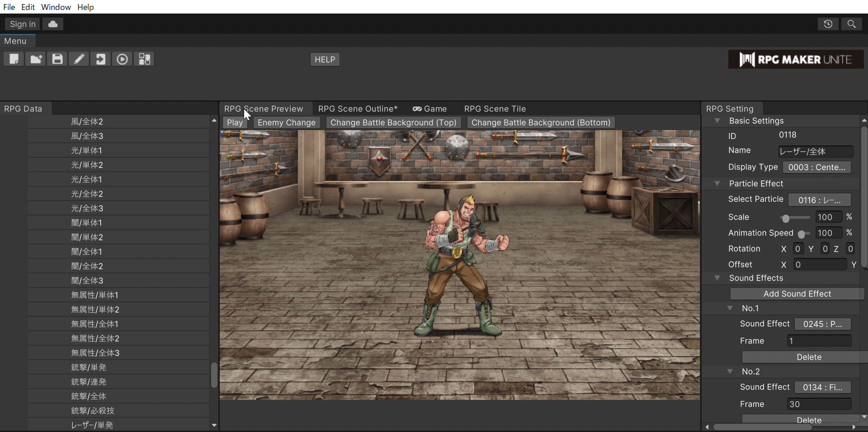Open the Select Particle dropdown
Viewport: 868px width, 432px height.
point(820,200)
